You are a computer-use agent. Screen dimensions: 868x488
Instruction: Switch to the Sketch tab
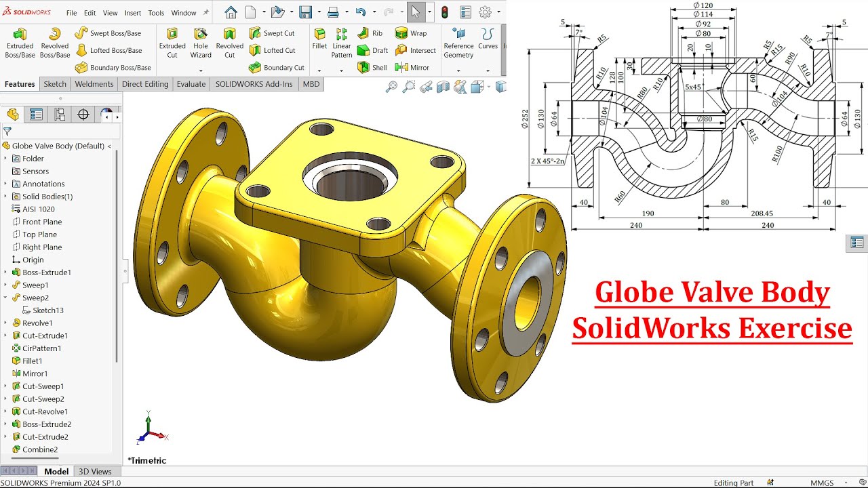coord(55,84)
